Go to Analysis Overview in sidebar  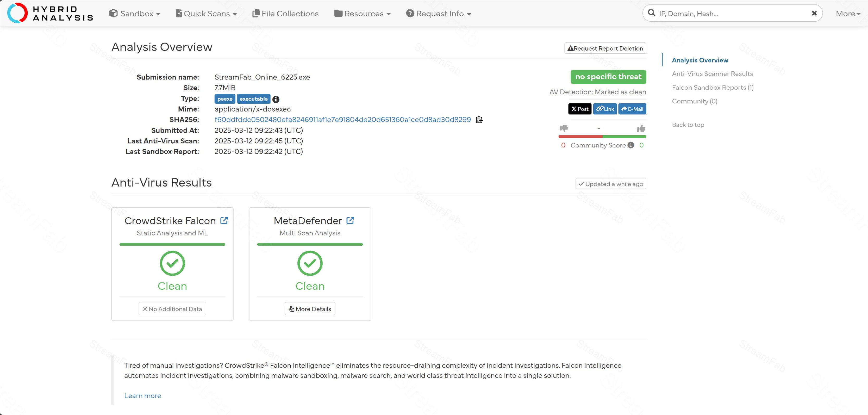coord(700,60)
